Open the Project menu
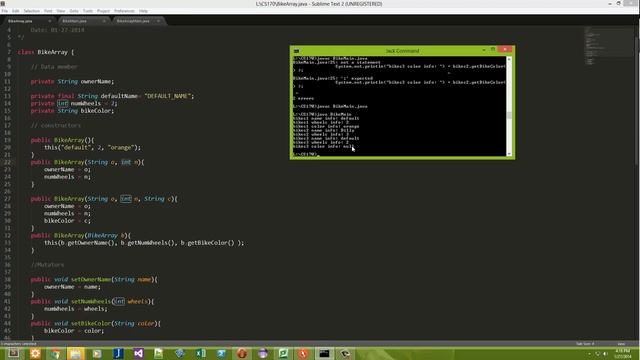The height and width of the screenshot is (360, 640). point(103,11)
